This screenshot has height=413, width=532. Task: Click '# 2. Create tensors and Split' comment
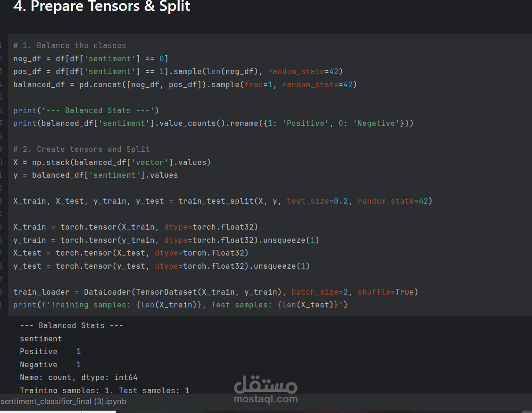[x=82, y=149]
